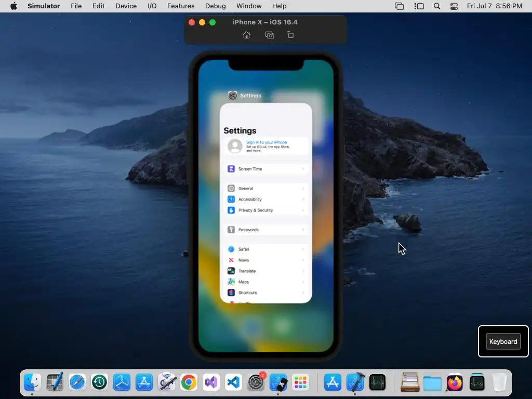
Task: Tap the chevron on the Passwords row
Action: [303, 230]
